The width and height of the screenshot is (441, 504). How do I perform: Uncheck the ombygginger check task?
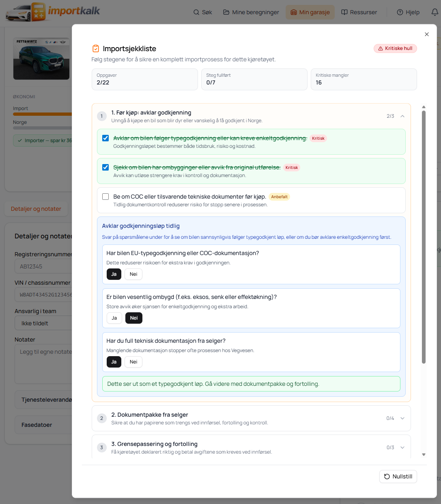[x=105, y=167]
